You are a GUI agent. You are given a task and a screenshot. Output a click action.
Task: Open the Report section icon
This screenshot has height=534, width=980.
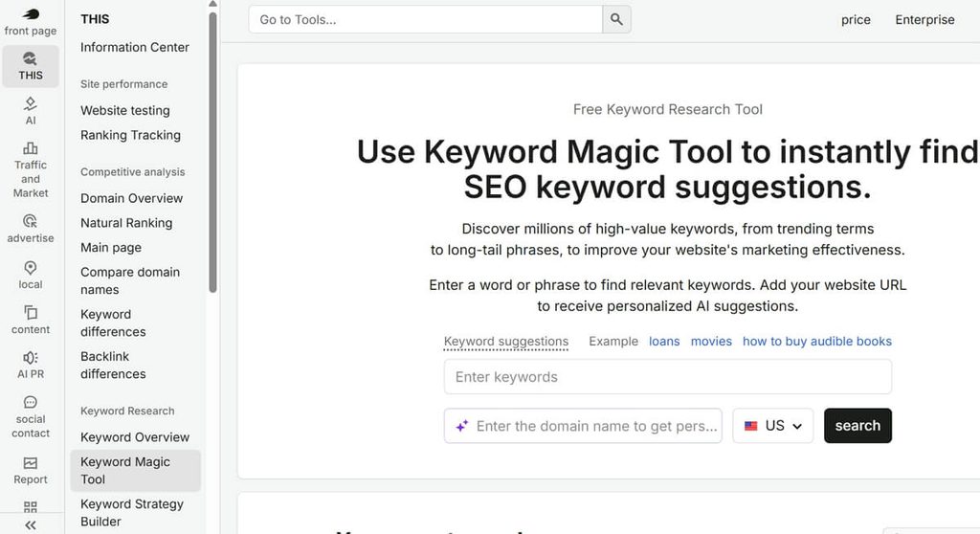[30, 463]
